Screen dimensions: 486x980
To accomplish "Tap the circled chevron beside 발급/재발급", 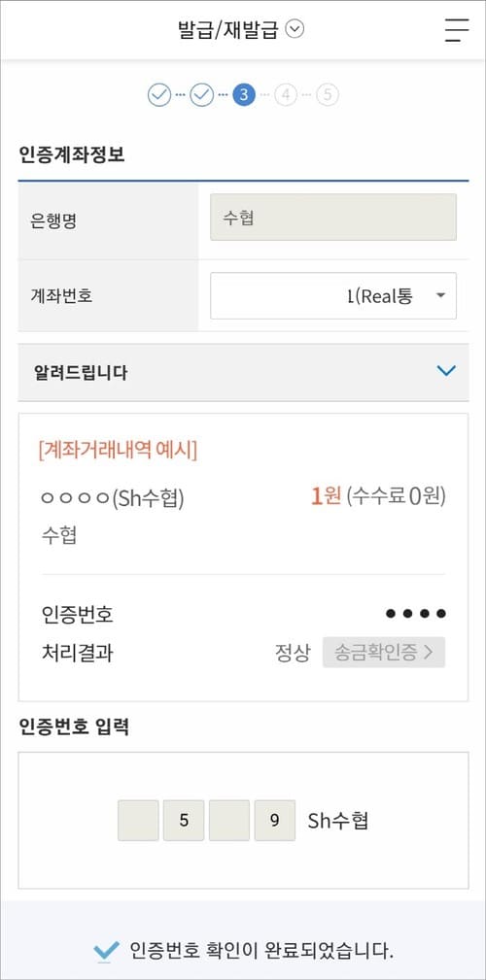I will click(295, 29).
